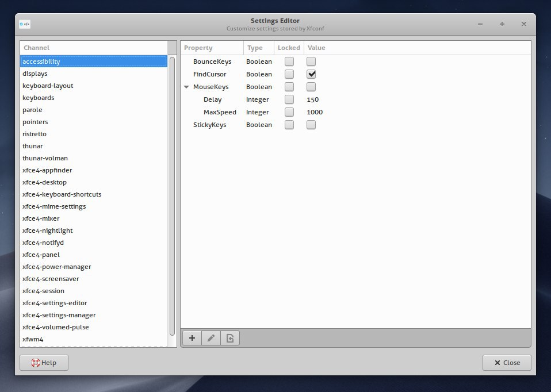Close window using titlebar X icon

[x=523, y=24]
